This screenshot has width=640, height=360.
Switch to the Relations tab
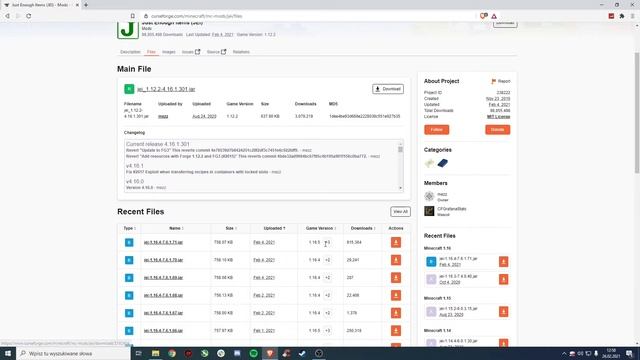(x=241, y=52)
